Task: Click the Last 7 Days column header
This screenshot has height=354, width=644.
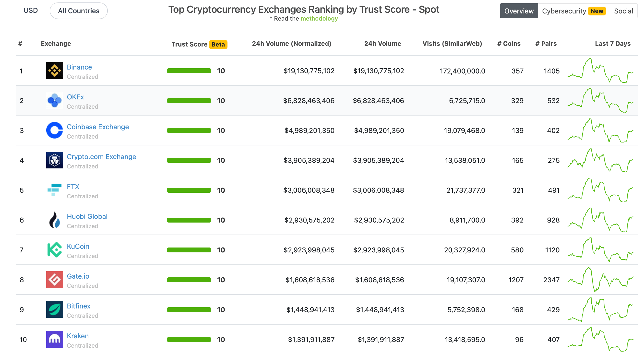Action: point(612,44)
